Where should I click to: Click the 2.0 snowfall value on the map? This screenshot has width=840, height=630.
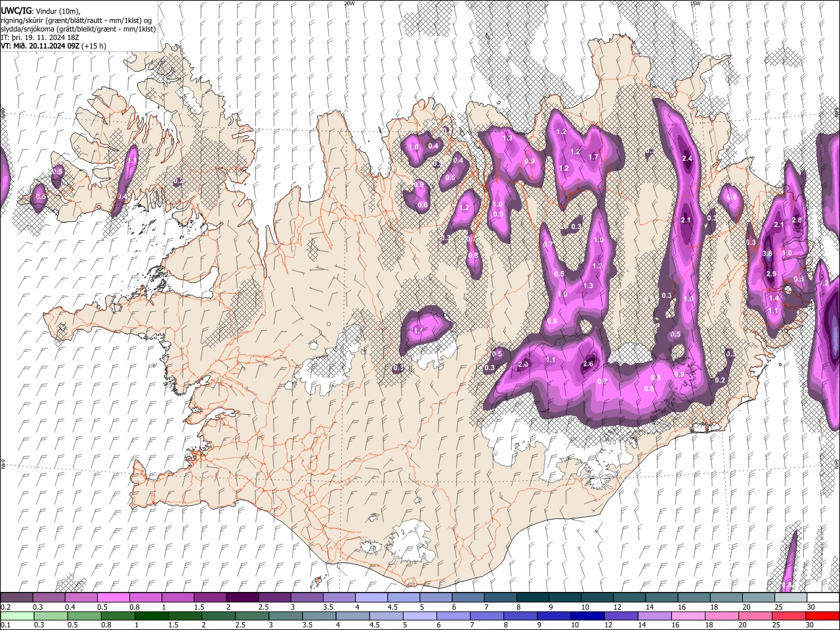pyautogui.click(x=523, y=364)
